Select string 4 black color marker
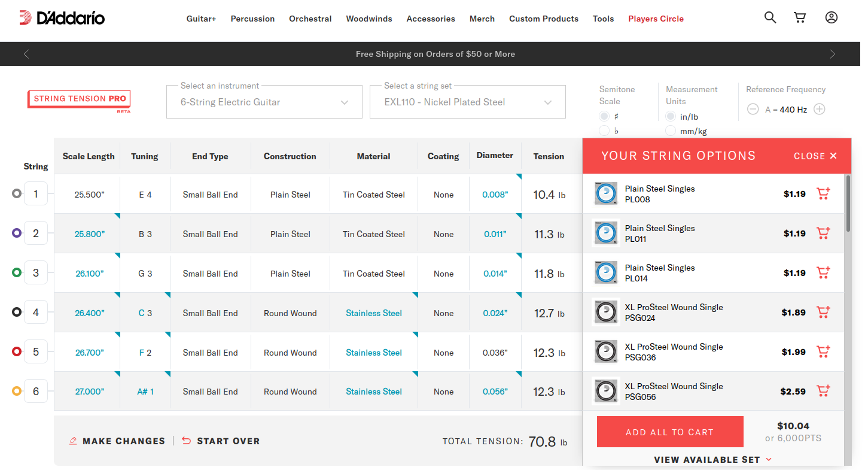Image resolution: width=868 pixels, height=470 pixels. (17, 312)
